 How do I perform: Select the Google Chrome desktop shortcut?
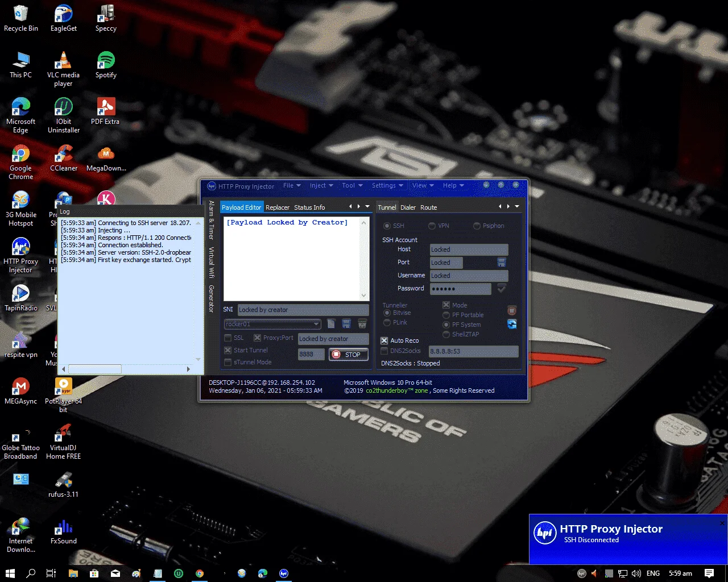click(20, 162)
